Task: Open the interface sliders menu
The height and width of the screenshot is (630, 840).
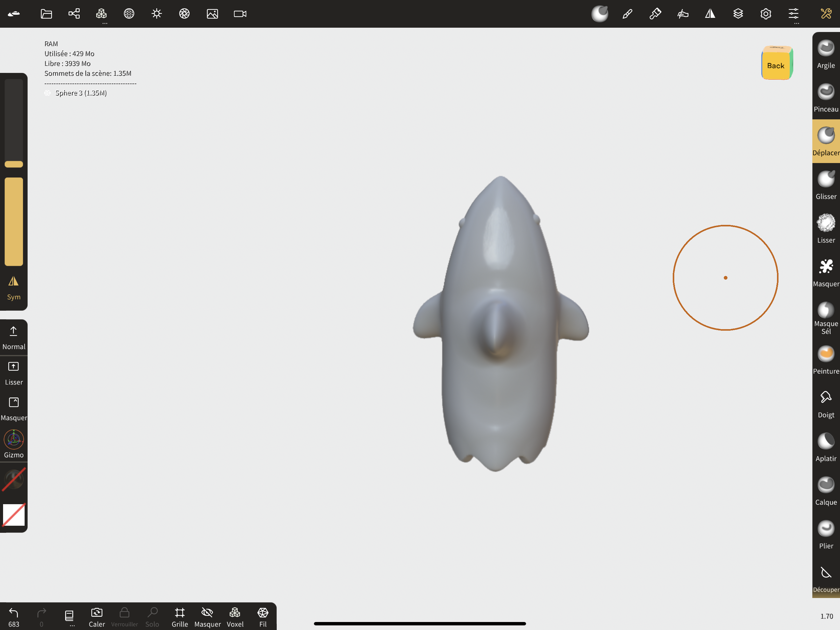Action: tap(793, 15)
